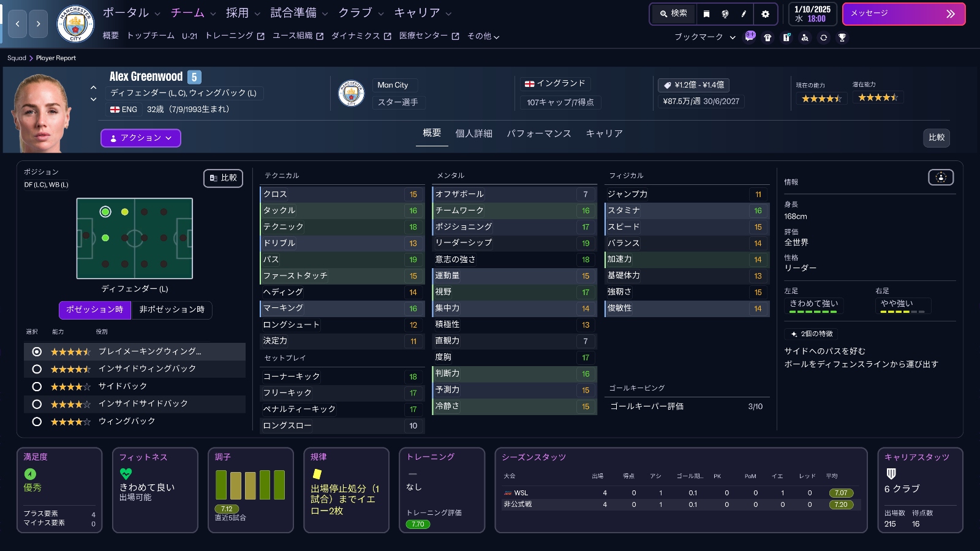Open the search (検索) tool

[674, 13]
